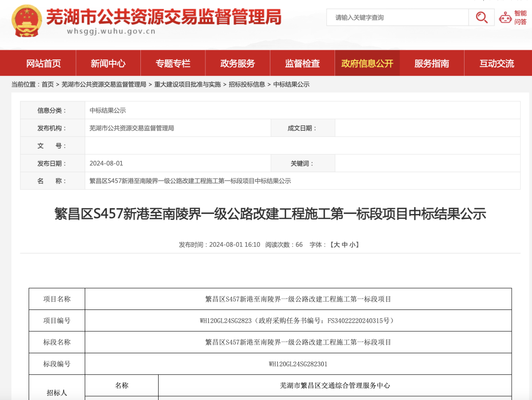Image resolution: width=532 pixels, height=400 pixels.
Task: Click the large article headline
Action: click(270, 214)
